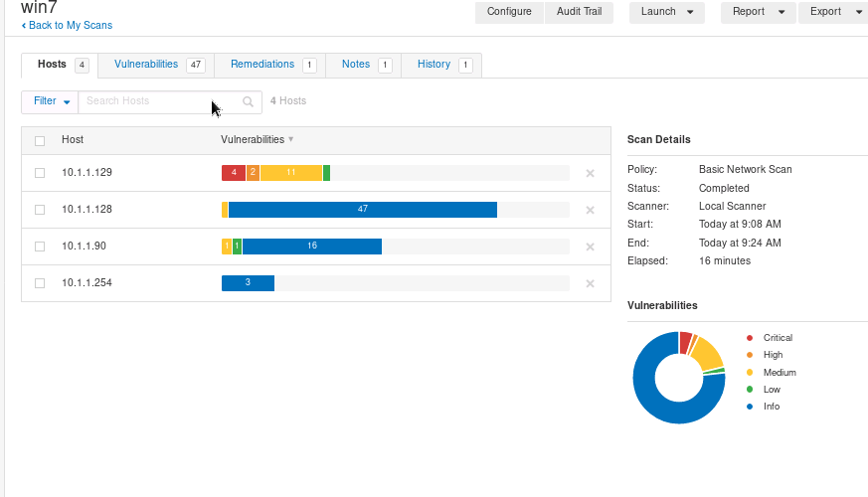Open the Launch dropdown menu

(666, 12)
